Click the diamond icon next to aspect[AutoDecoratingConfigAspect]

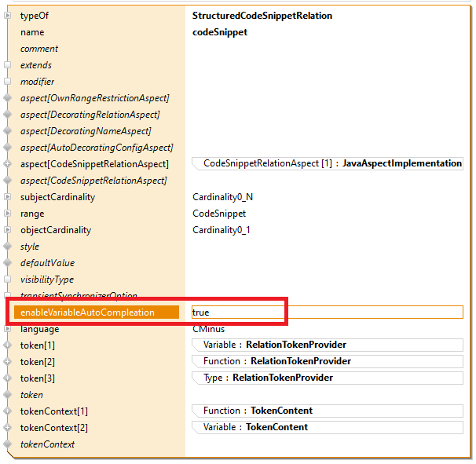[x=8, y=148]
